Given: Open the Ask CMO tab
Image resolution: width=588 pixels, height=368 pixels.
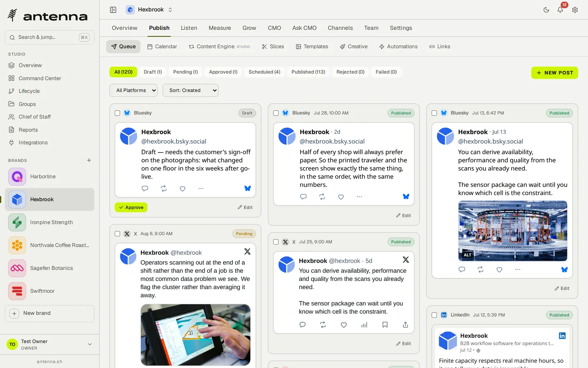Looking at the screenshot, I should pyautogui.click(x=304, y=28).
